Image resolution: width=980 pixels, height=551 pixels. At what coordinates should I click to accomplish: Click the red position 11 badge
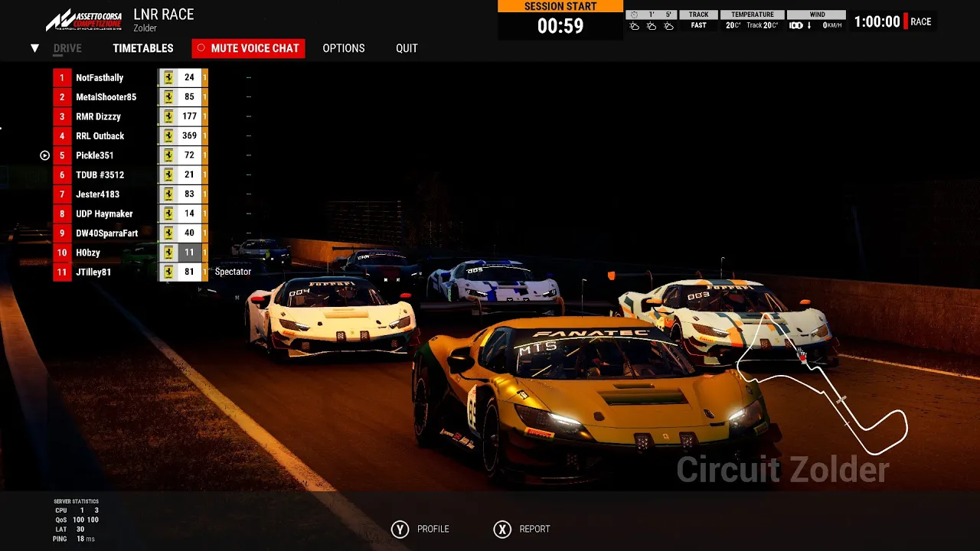(x=62, y=272)
